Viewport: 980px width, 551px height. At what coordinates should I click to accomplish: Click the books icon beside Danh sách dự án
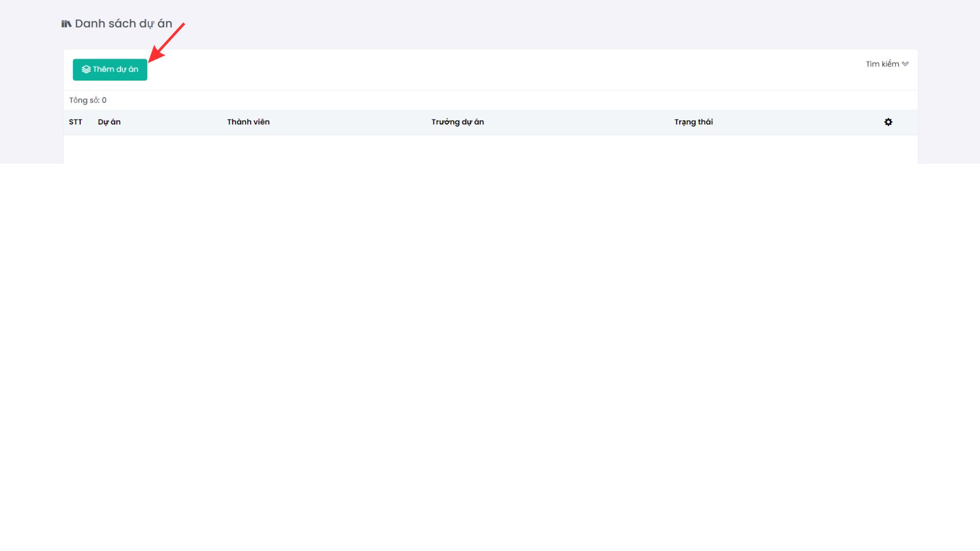(66, 23)
